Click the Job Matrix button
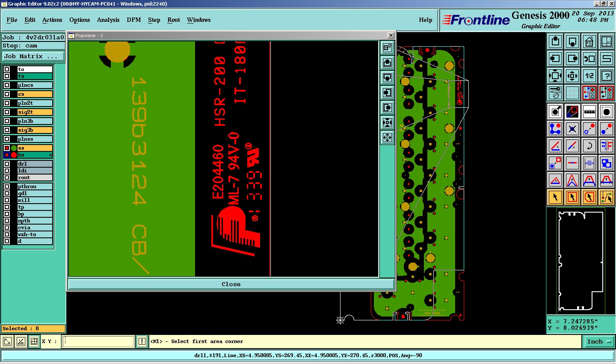The width and height of the screenshot is (616, 364). 33,56
